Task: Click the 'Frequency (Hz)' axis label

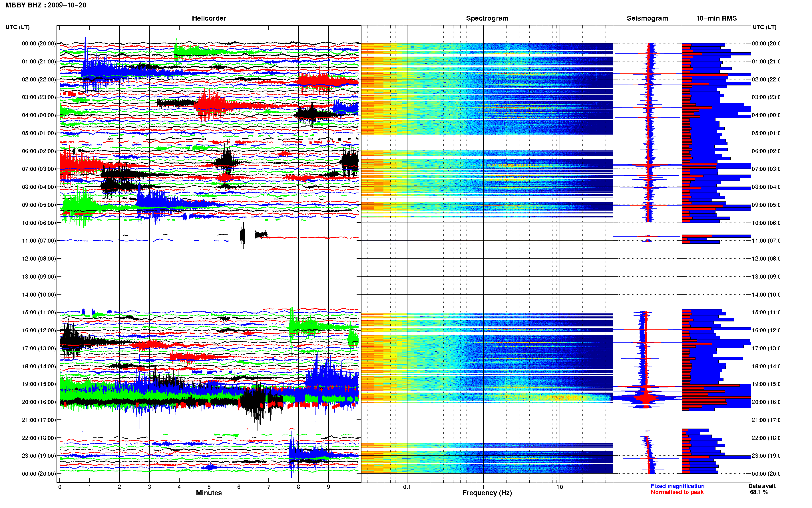Action: pyautogui.click(x=487, y=493)
